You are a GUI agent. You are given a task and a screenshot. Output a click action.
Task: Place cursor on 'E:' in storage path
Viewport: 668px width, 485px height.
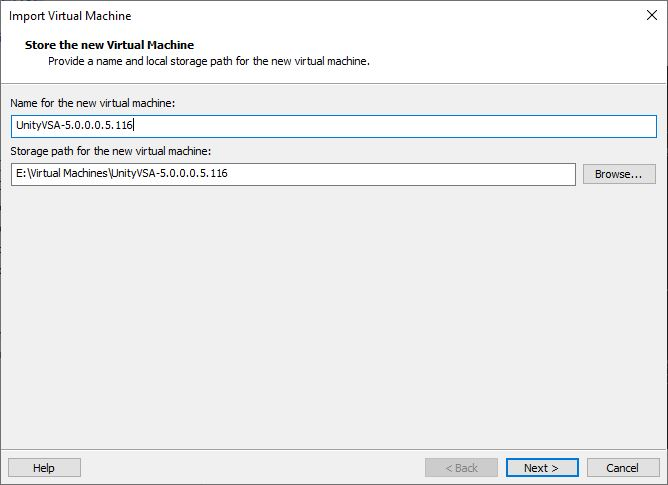20,174
